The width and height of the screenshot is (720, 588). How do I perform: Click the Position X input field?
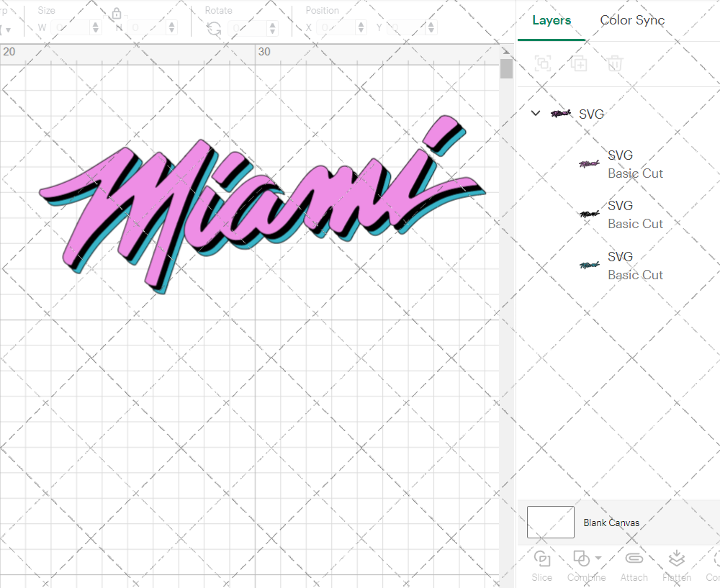(336, 27)
